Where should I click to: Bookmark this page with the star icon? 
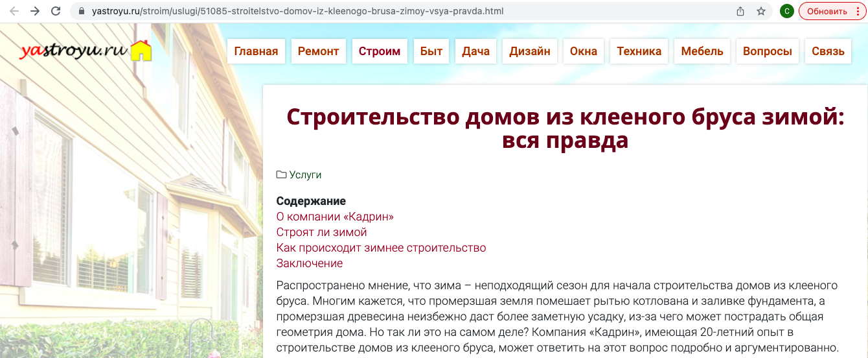(x=761, y=11)
